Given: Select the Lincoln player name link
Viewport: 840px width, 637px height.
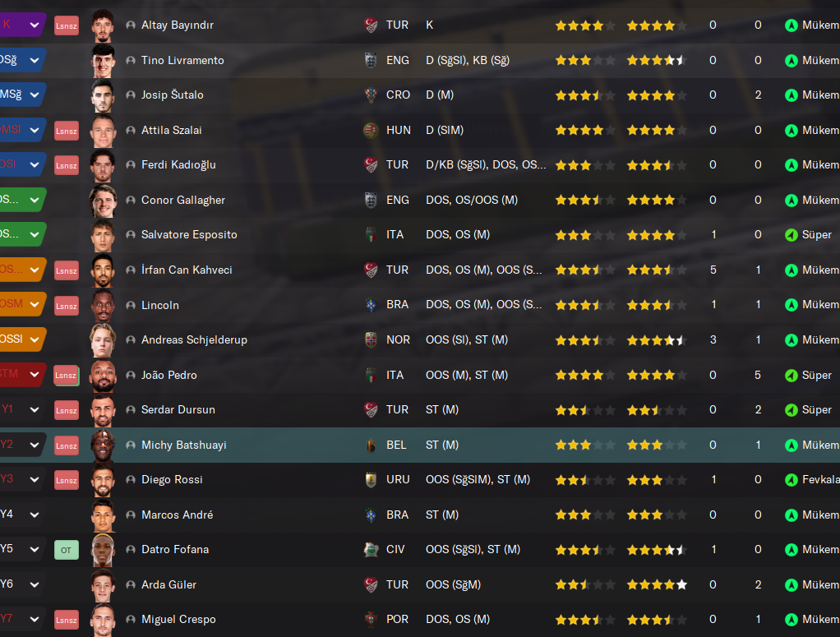Looking at the screenshot, I should click(x=160, y=306).
